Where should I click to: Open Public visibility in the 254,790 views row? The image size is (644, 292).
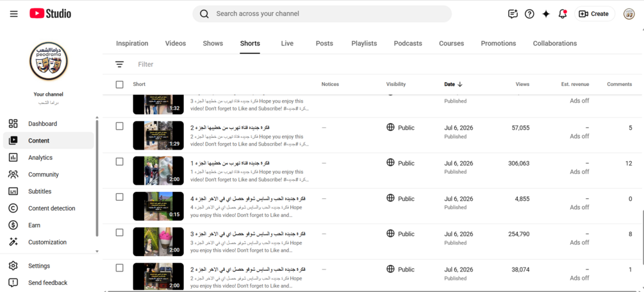[400, 234]
